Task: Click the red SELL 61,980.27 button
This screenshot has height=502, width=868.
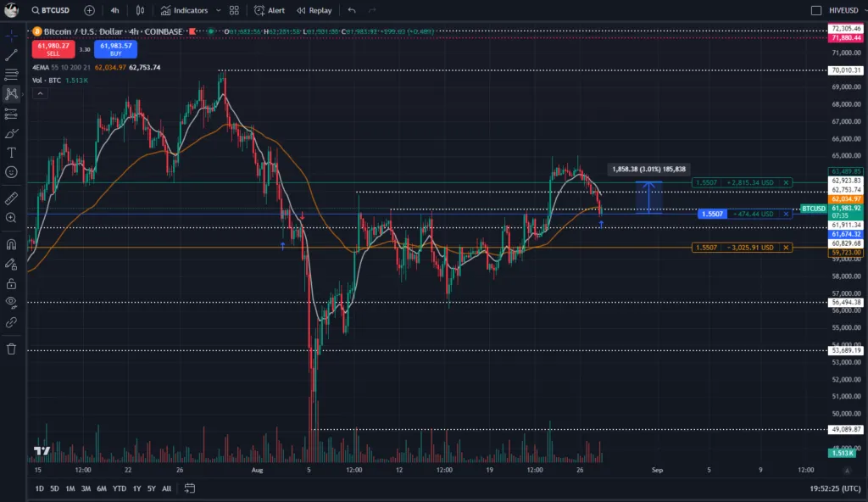Action: [53, 49]
